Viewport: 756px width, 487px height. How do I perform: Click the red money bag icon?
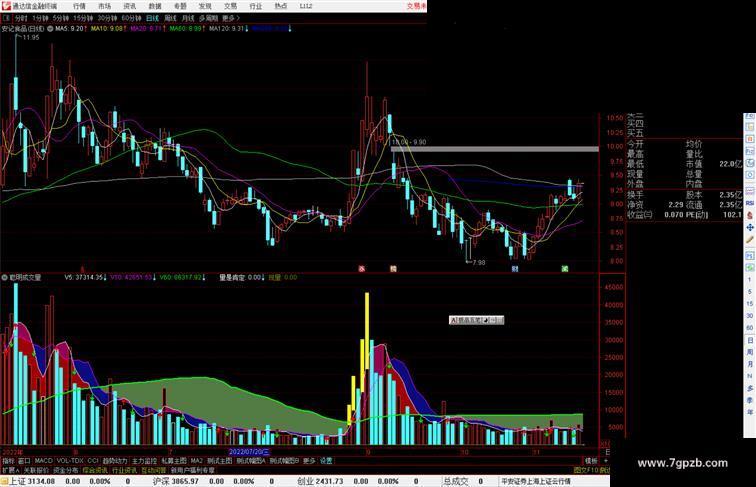(750, 215)
